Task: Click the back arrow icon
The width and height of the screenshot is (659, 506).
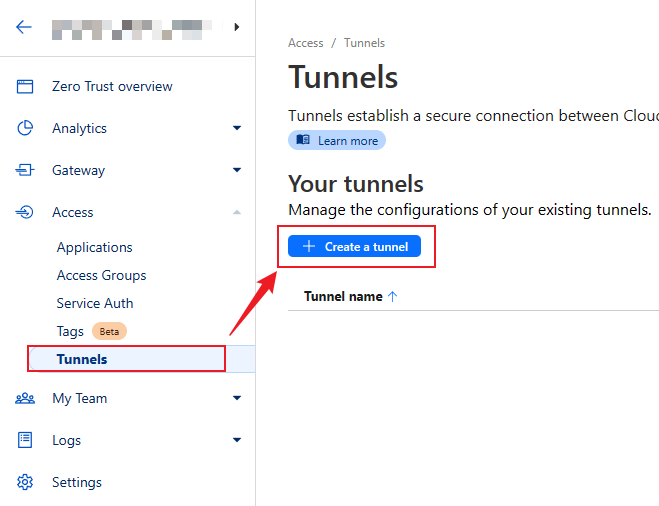Action: tap(24, 27)
